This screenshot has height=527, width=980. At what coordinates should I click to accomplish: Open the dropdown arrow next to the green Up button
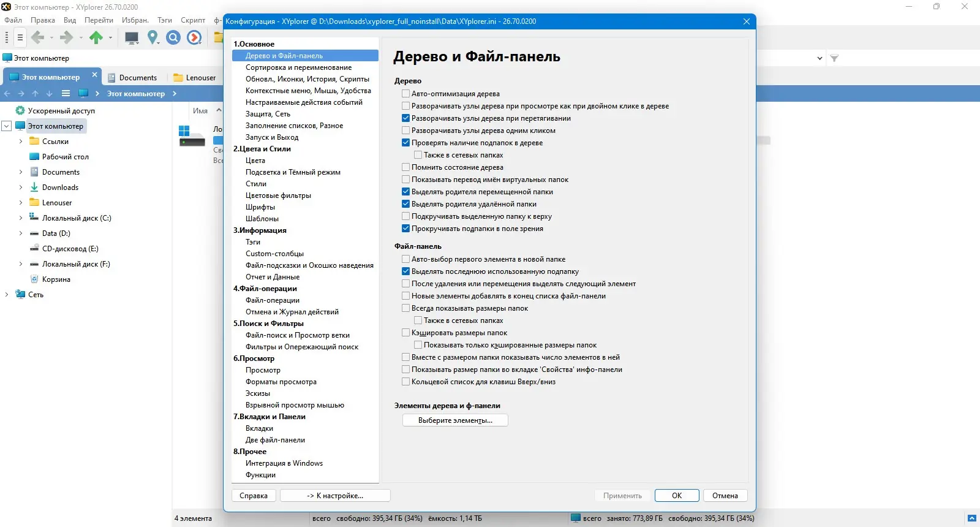pos(110,38)
